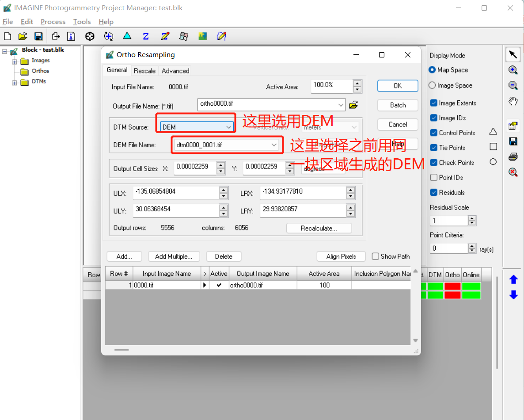The image size is (524, 420).
Task: Uncheck the Image Extents checkbox
Action: coord(434,103)
